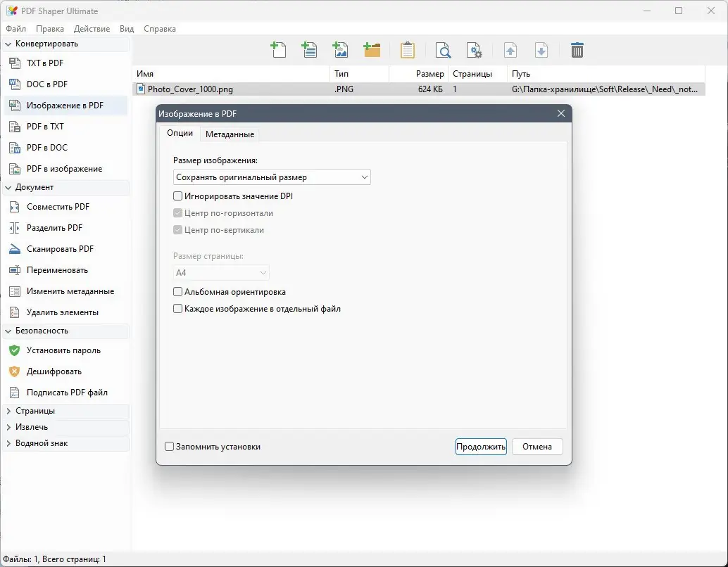
Task: Enable Запомнить установки checkbox
Action: click(169, 447)
